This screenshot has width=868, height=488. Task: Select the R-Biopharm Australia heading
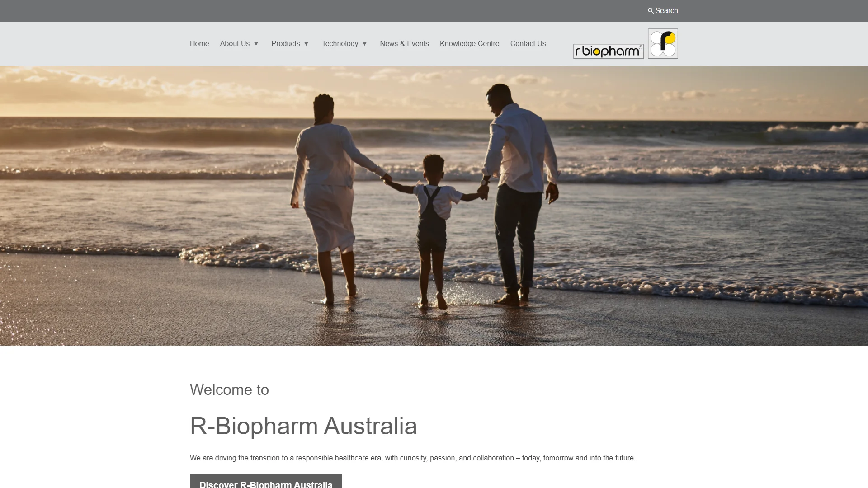303,426
